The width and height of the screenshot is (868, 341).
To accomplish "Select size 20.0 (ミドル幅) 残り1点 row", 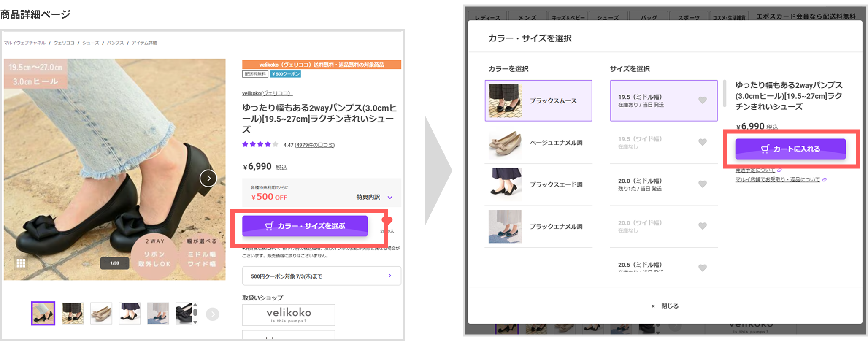I will [664, 184].
